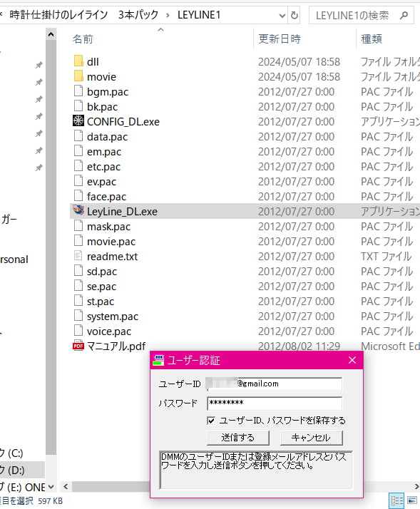
Task: Click the マニュアル.pdf PDF icon
Action: tap(78, 346)
